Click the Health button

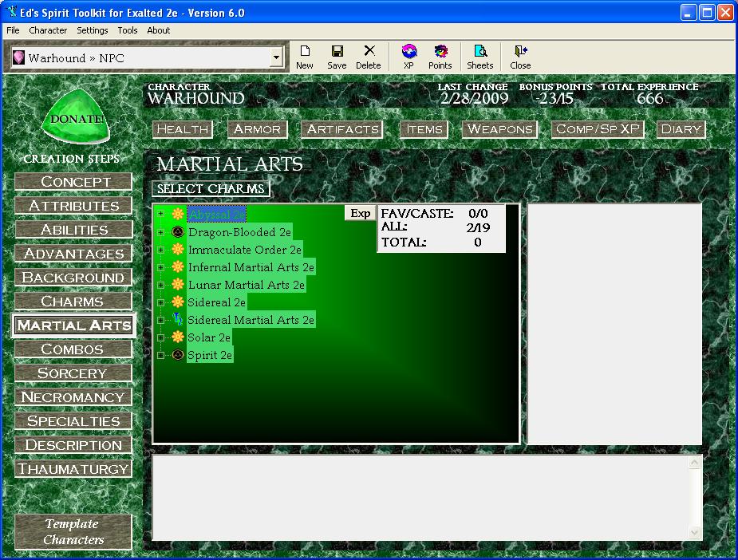183,129
